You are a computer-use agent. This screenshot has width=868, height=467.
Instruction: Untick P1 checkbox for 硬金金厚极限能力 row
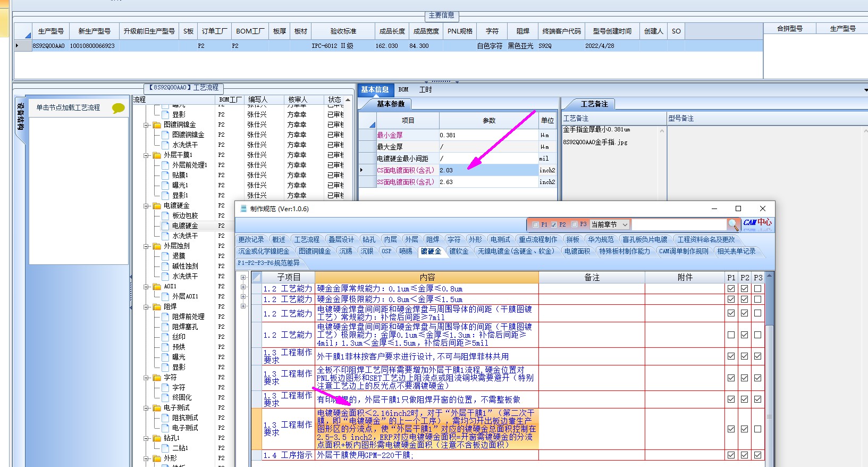pos(731,299)
